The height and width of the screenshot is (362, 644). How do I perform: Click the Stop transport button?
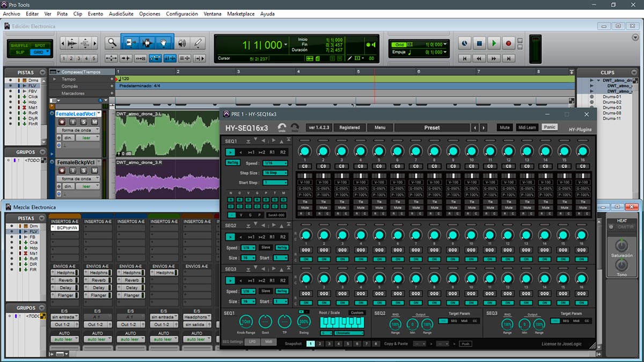tap(480, 43)
